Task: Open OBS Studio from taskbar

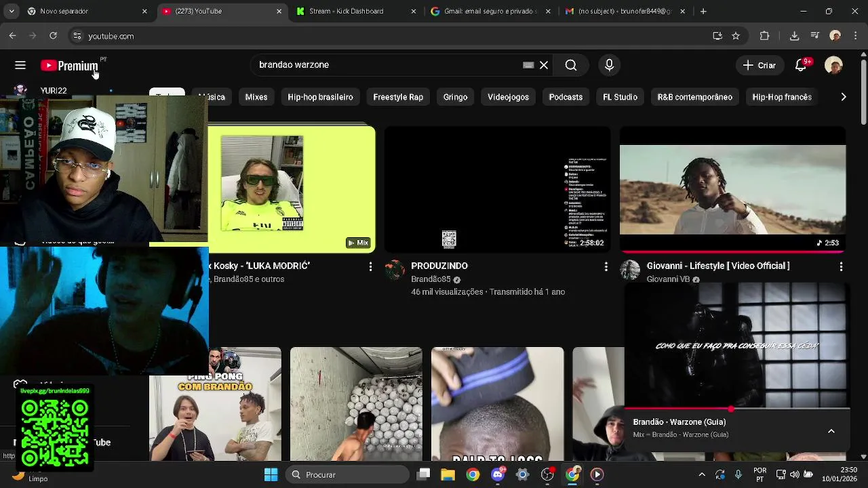Action: coord(547,474)
